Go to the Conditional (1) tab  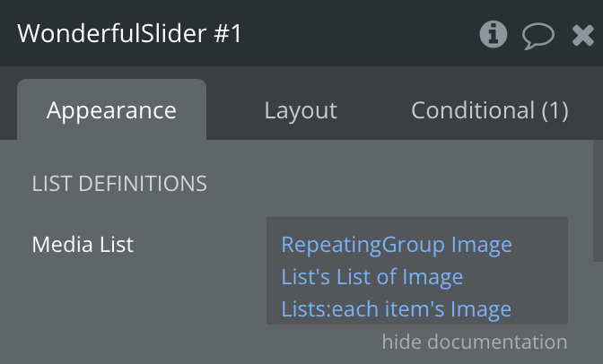pyautogui.click(x=489, y=110)
